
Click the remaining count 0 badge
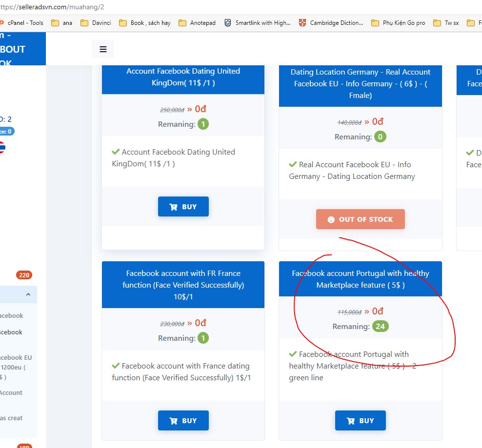pyautogui.click(x=380, y=136)
